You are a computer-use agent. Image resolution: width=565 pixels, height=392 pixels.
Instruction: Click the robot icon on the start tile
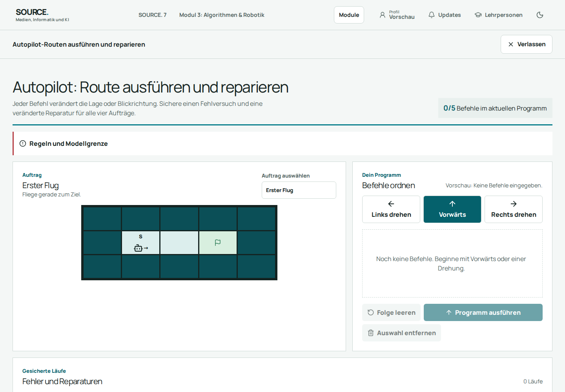click(139, 248)
